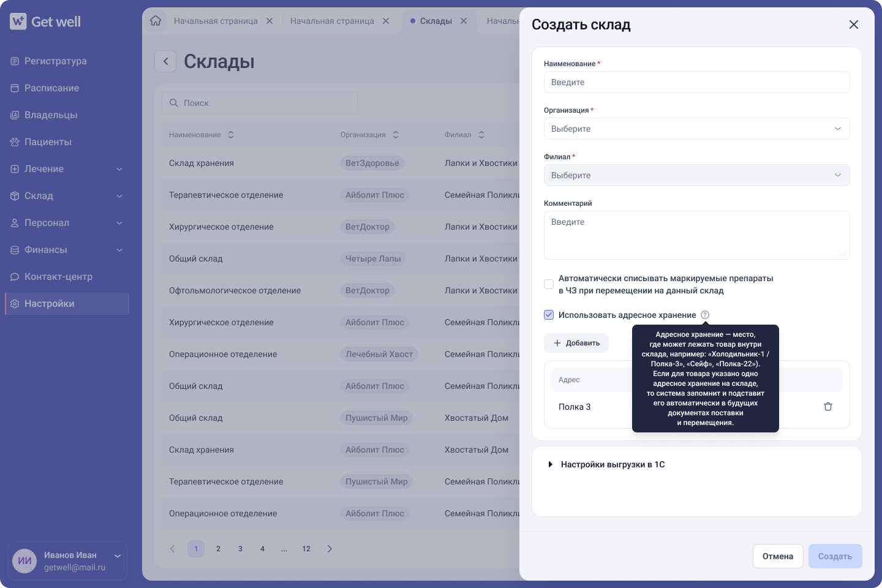Click the ВетЗдоровье organization tag
882x588 pixels.
[x=372, y=163]
